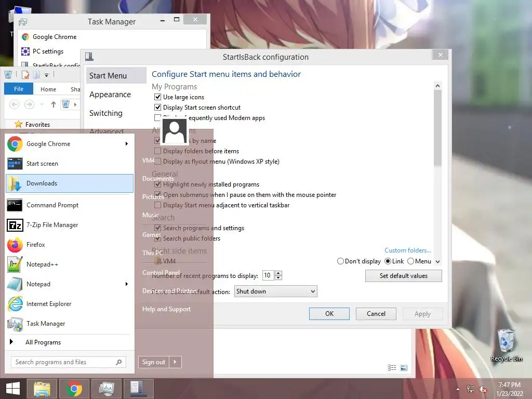This screenshot has width=532, height=399.
Task: Toggle Use large icons checkbox
Action: tap(157, 97)
